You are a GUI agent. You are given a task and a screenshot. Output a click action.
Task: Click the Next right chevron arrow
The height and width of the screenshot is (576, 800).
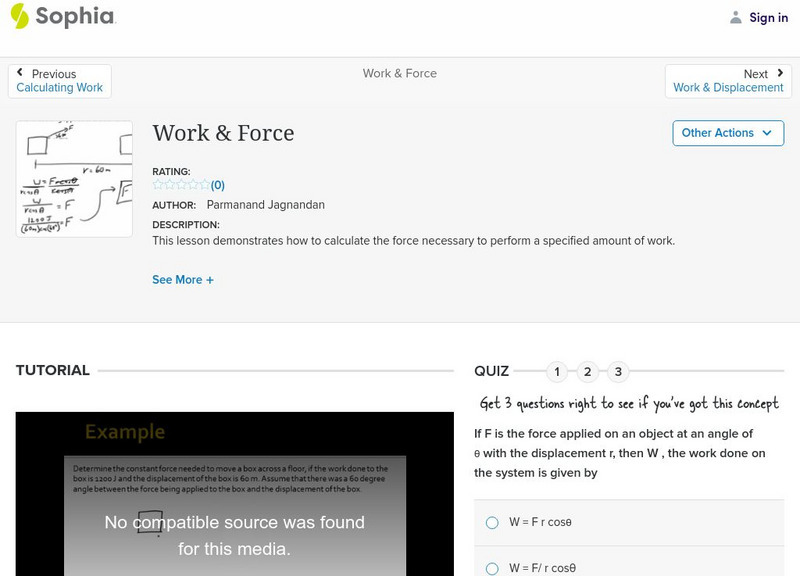click(780, 73)
